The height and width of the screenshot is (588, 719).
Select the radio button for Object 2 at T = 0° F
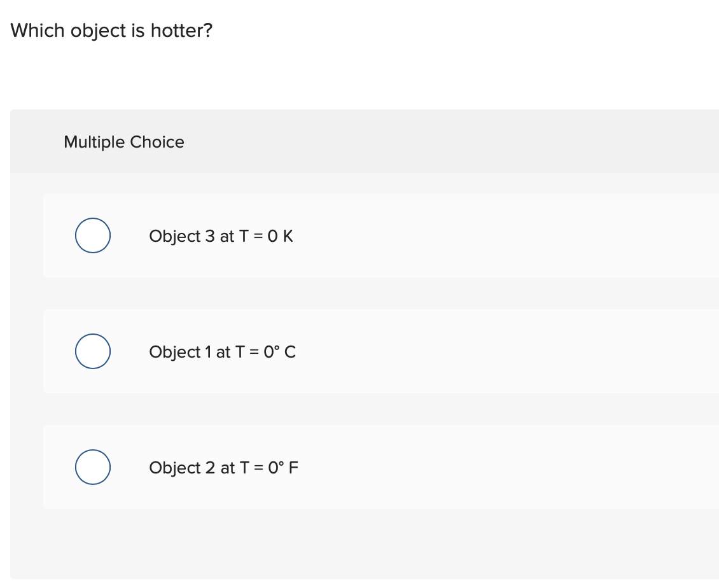tap(93, 467)
